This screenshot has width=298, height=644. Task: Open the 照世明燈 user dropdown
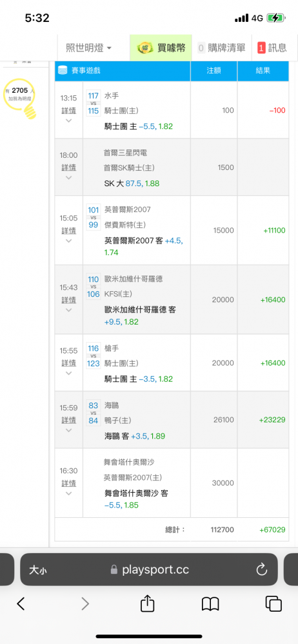[x=89, y=48]
